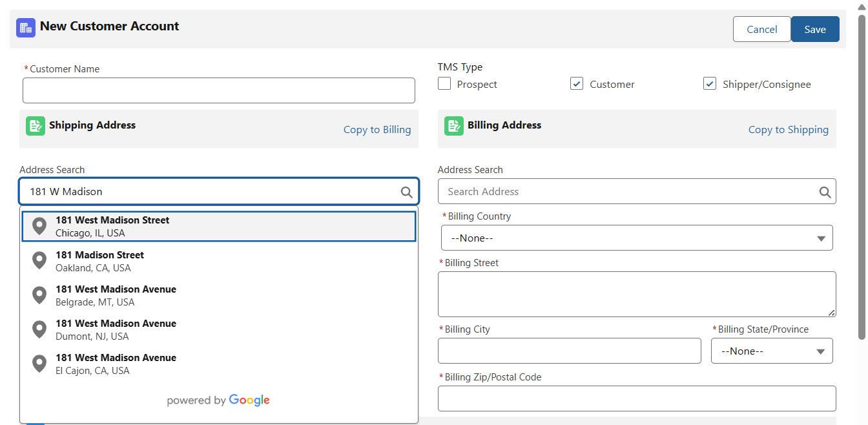Viewport: 868px width, 425px height.
Task: Check the Prospect checkbox
Action: pyautogui.click(x=444, y=83)
